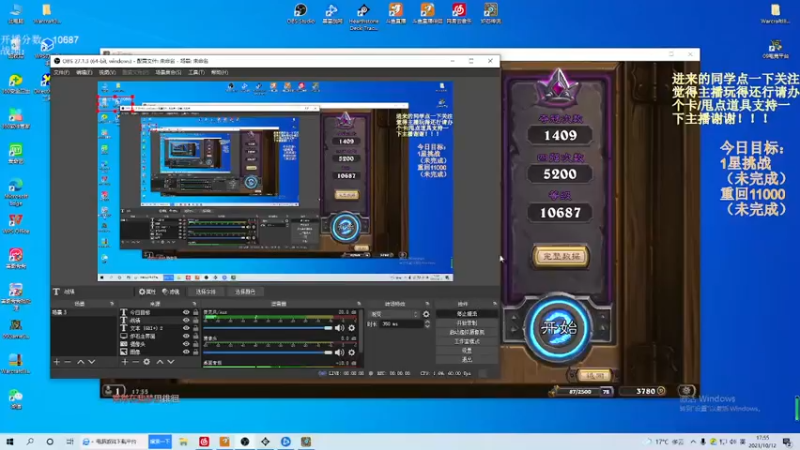Open OBS 设置 settings button
Screen dimensions: 800x450
[x=467, y=351]
